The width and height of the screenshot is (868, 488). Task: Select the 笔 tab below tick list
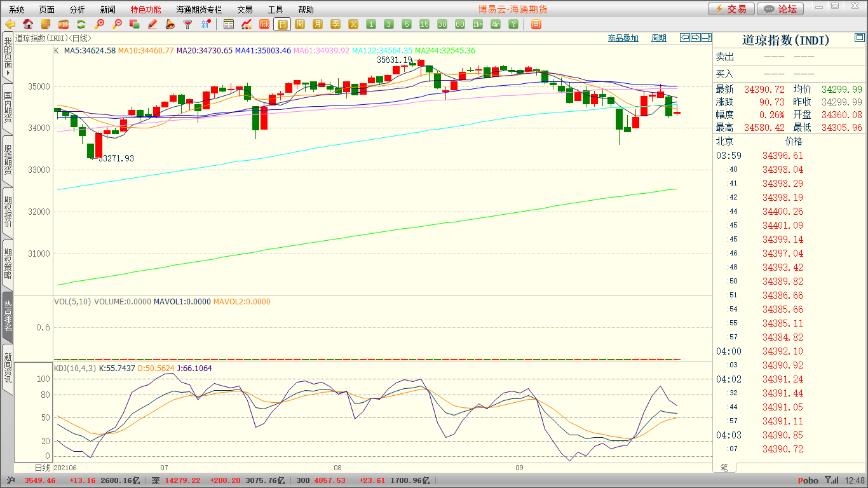pos(724,468)
